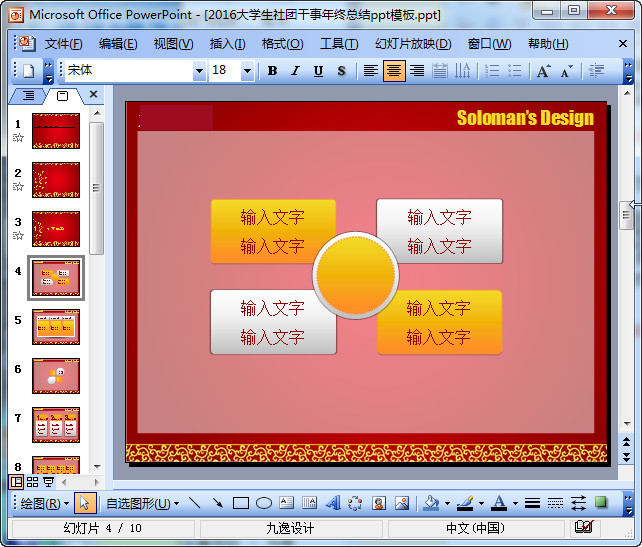The width and height of the screenshot is (642, 547).
Task: Click vertical text direction icon
Action: click(463, 71)
